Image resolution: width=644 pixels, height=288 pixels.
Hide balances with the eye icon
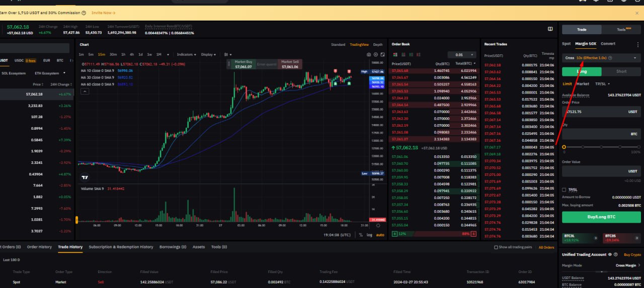tap(610, 254)
